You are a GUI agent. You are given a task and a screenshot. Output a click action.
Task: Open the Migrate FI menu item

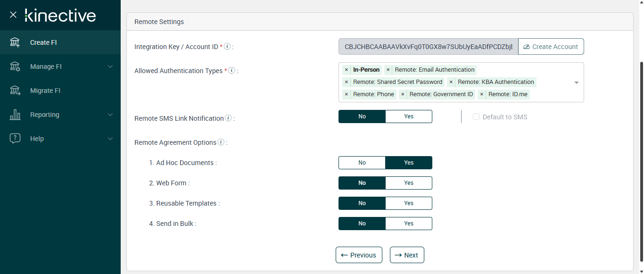pos(45,91)
